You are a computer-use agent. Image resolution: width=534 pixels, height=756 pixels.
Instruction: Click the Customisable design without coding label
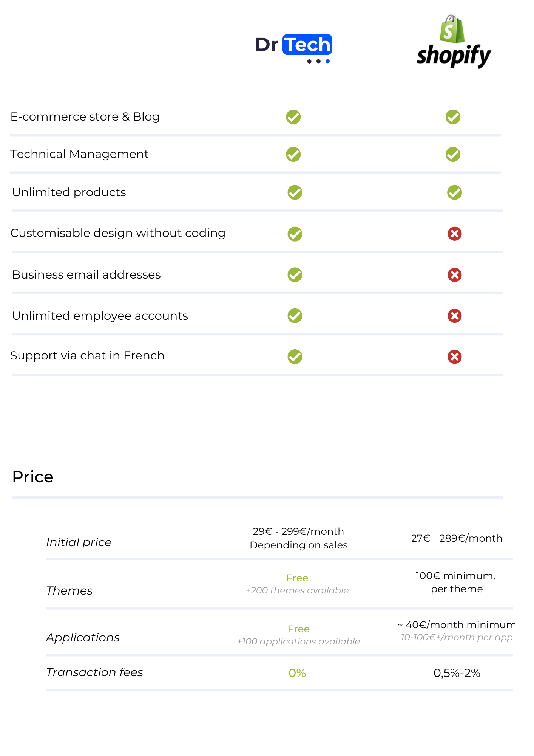(118, 234)
